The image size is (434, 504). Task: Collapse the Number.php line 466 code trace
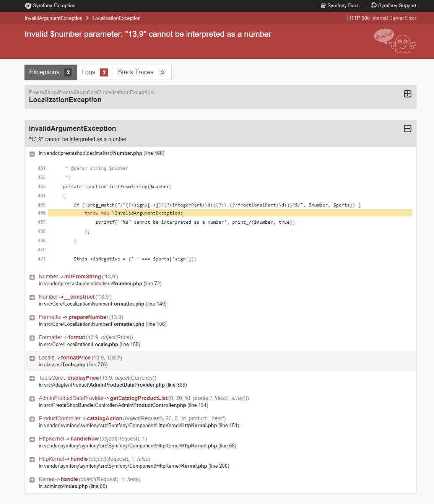(x=32, y=154)
